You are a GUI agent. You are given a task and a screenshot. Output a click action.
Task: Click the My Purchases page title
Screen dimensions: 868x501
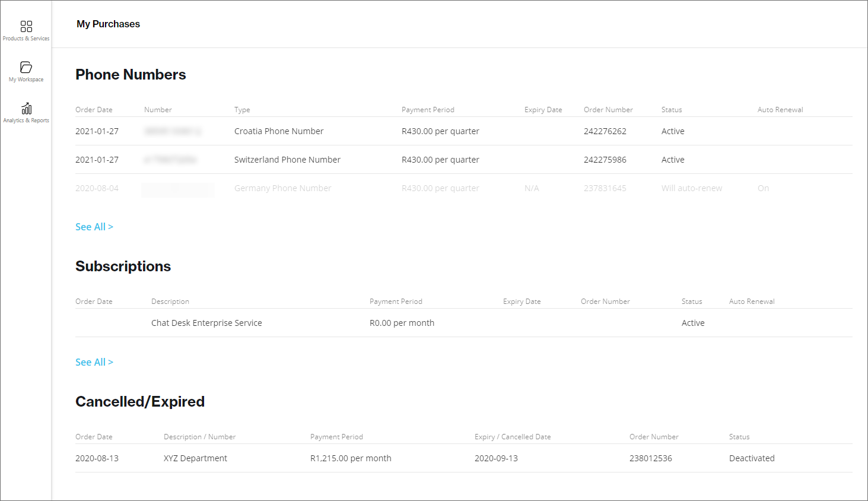tap(108, 24)
